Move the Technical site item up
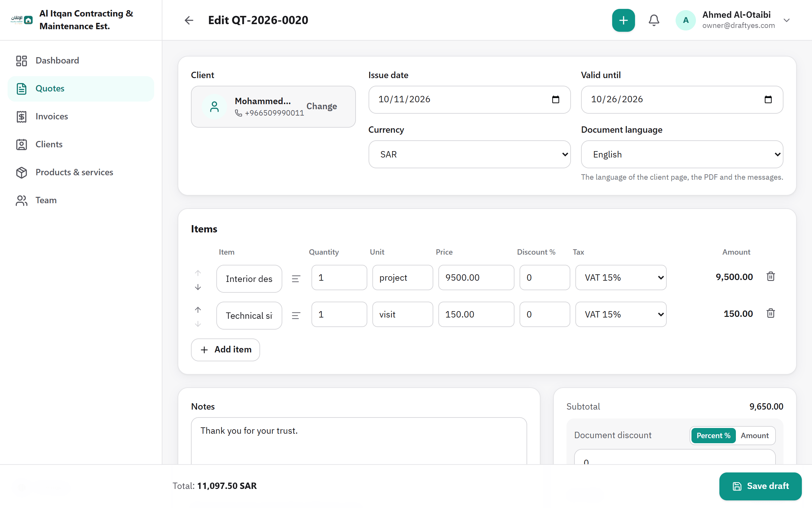This screenshot has height=508, width=812. tap(198, 310)
